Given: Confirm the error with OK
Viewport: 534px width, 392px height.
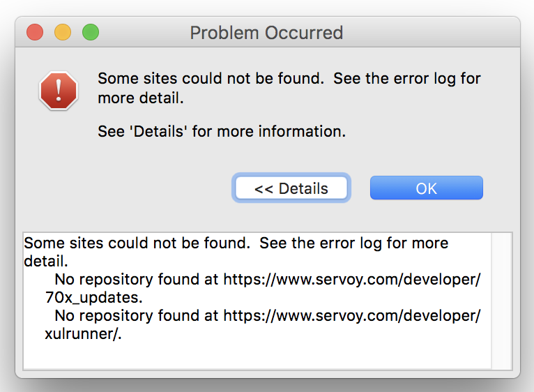Looking at the screenshot, I should [426, 188].
